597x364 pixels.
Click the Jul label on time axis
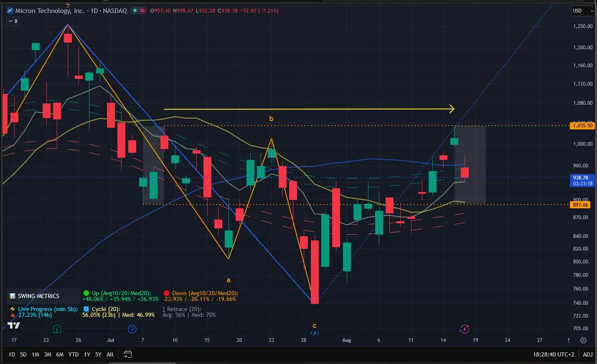click(110, 340)
